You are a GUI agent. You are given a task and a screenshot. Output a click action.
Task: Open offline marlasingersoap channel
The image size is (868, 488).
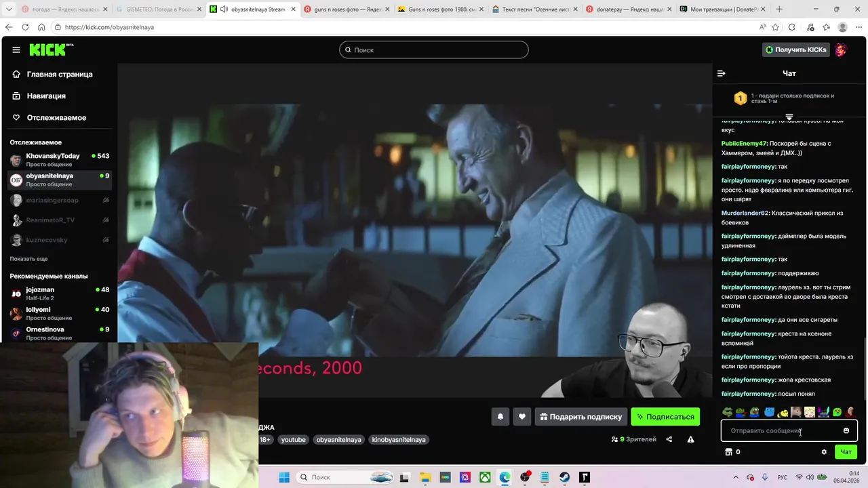point(60,200)
